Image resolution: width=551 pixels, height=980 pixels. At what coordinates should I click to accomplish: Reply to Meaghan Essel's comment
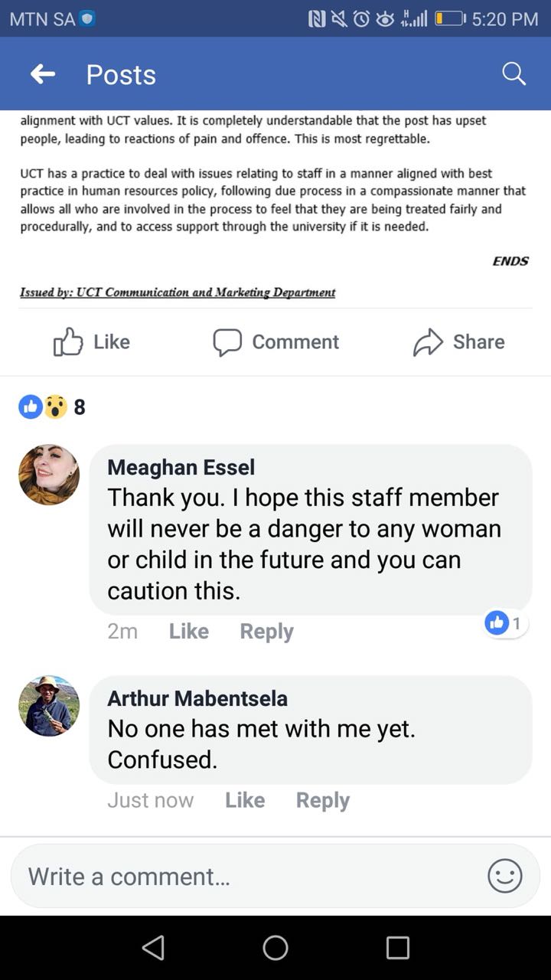tap(266, 631)
